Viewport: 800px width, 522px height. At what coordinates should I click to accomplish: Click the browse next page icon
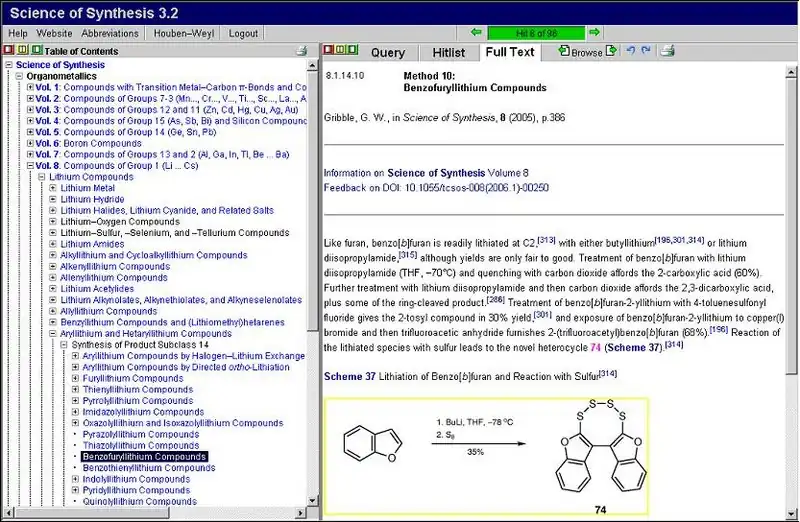[x=611, y=51]
